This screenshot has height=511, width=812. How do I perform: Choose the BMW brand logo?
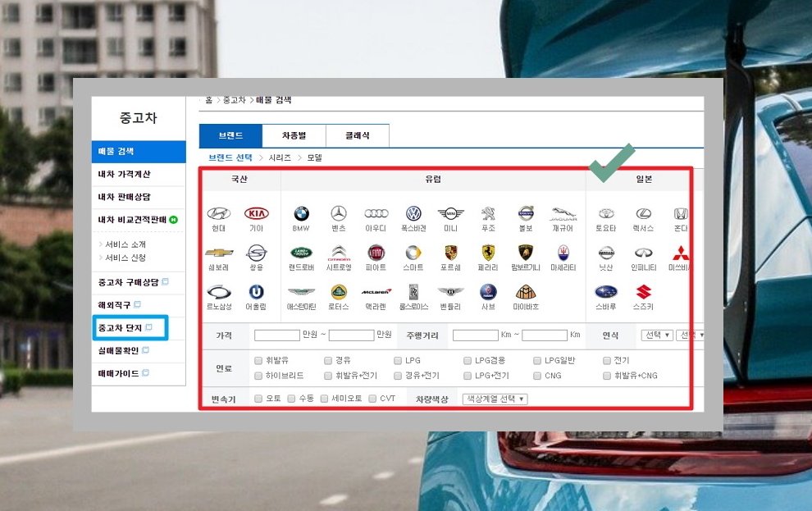[301, 213]
